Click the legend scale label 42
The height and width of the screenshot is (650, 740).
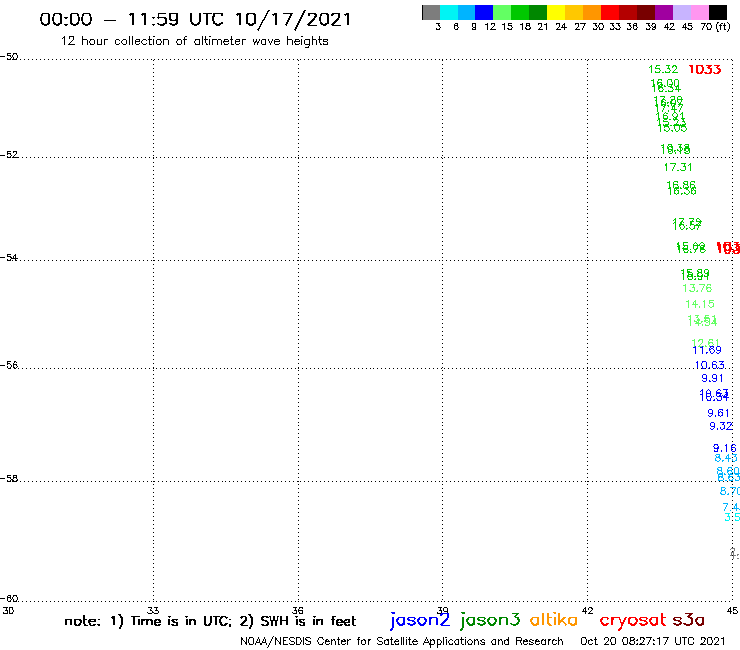click(669, 27)
